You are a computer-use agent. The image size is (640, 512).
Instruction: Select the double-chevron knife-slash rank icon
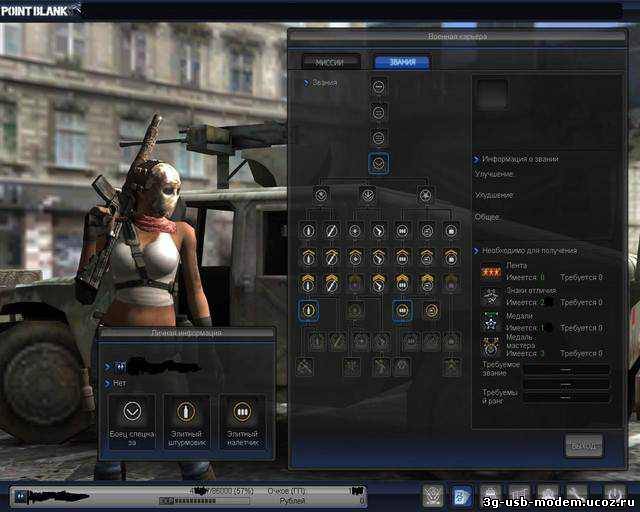(x=331, y=283)
